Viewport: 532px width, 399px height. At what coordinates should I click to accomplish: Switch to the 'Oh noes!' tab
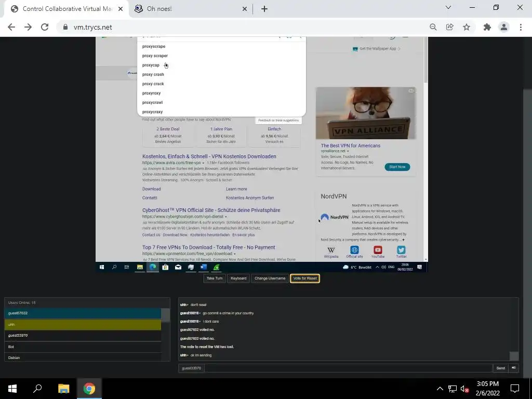point(191,9)
